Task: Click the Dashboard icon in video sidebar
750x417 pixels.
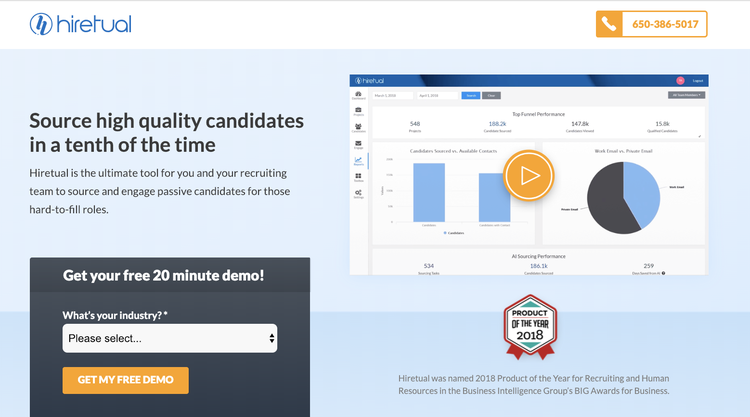Action: 358,95
